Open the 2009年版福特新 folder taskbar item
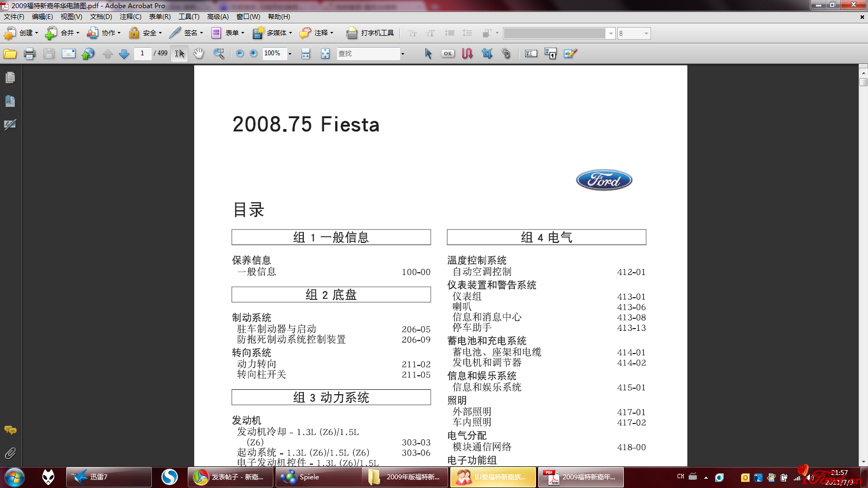868x488 pixels. coord(406,477)
